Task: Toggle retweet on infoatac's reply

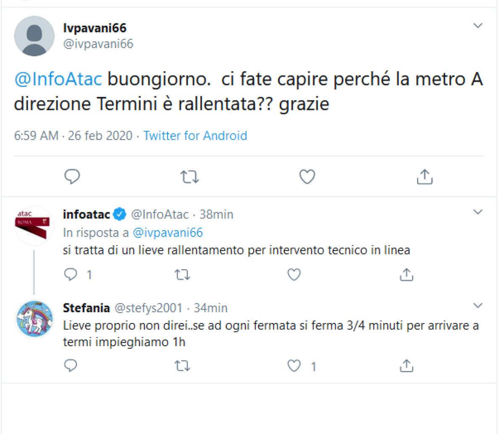Action: [183, 275]
